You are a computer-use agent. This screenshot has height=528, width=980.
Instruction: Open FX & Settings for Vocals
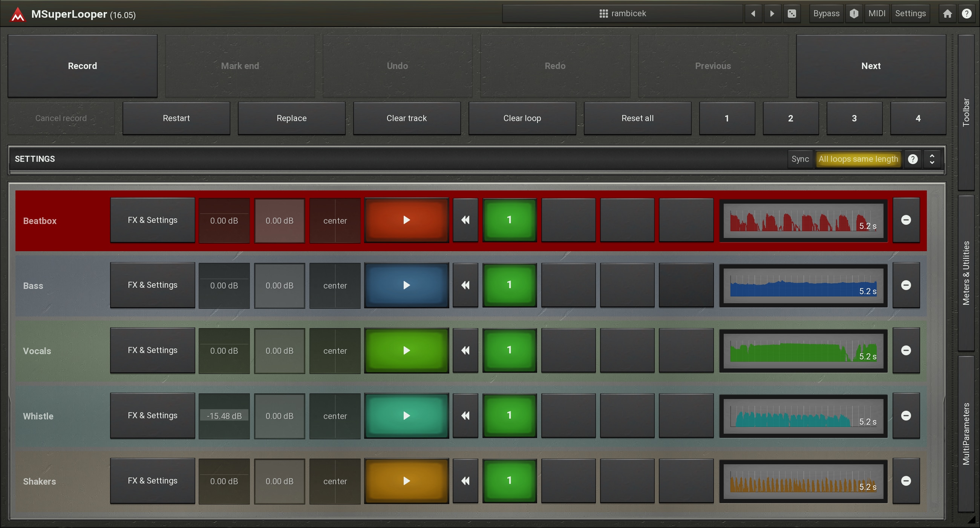(153, 350)
